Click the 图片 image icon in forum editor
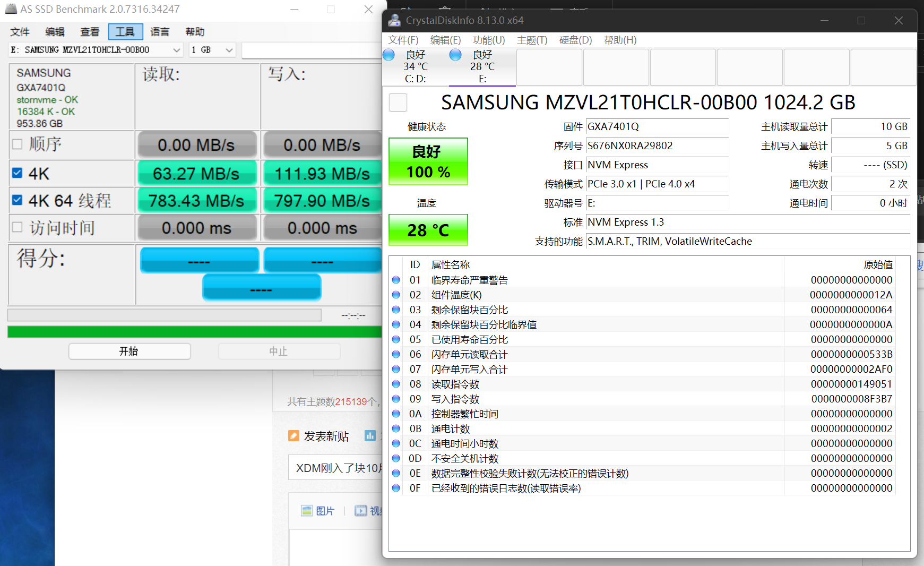Screen dimensions: 924x566 307,511
